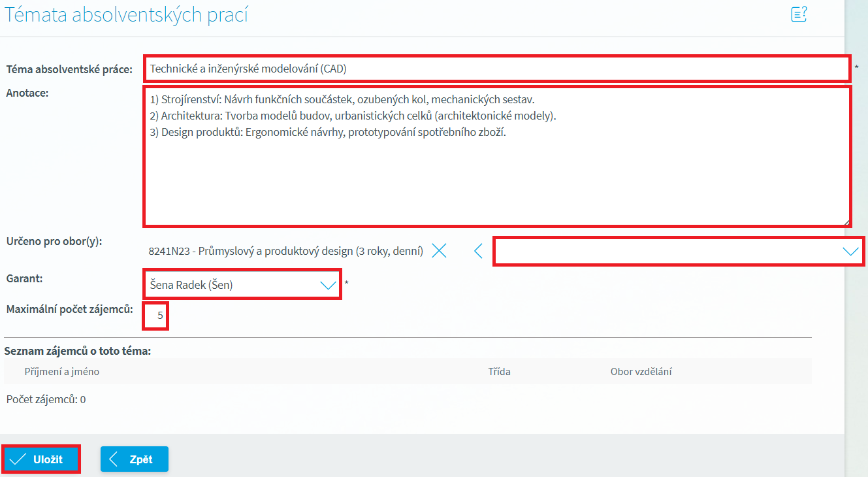Click the Anotace label

(x=28, y=93)
